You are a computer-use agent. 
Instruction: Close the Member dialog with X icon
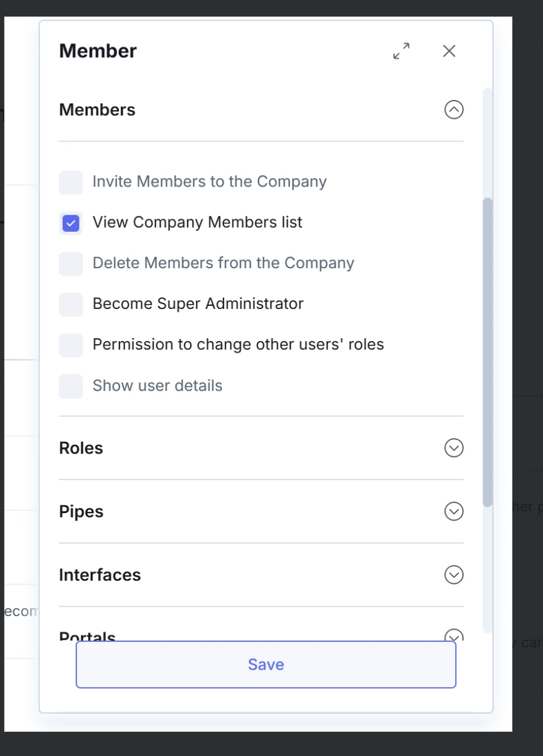449,51
